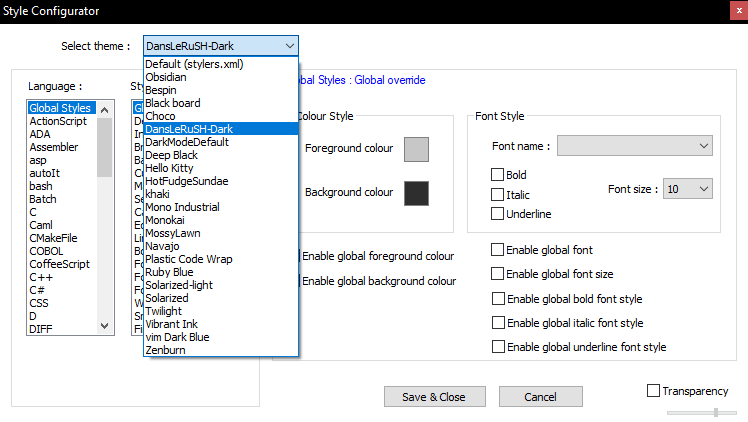The height and width of the screenshot is (422, 748).
Task: Pick MossyLawn theme
Action: [x=221, y=233]
